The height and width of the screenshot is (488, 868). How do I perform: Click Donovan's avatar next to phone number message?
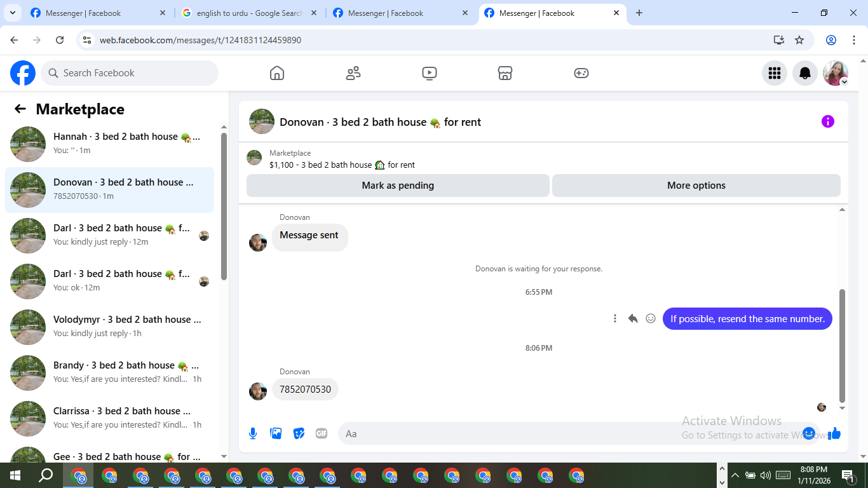tap(258, 391)
